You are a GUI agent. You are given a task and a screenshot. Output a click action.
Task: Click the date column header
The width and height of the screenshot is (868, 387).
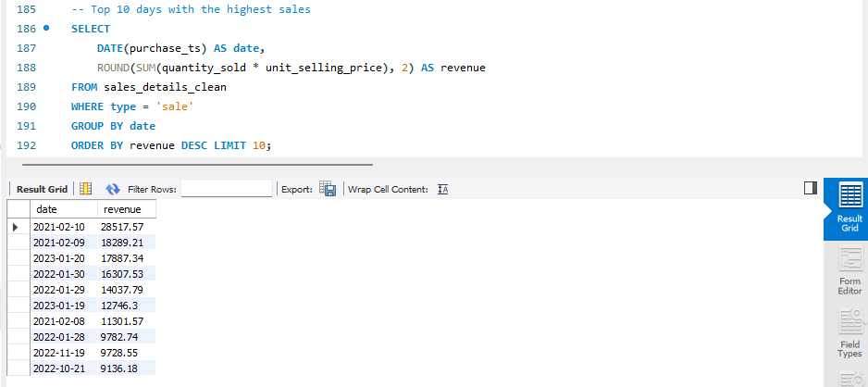click(x=64, y=209)
